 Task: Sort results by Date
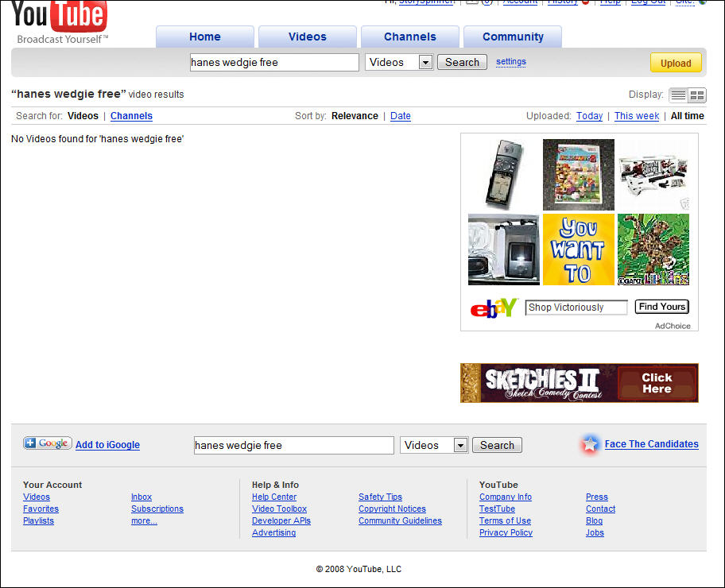(x=401, y=116)
